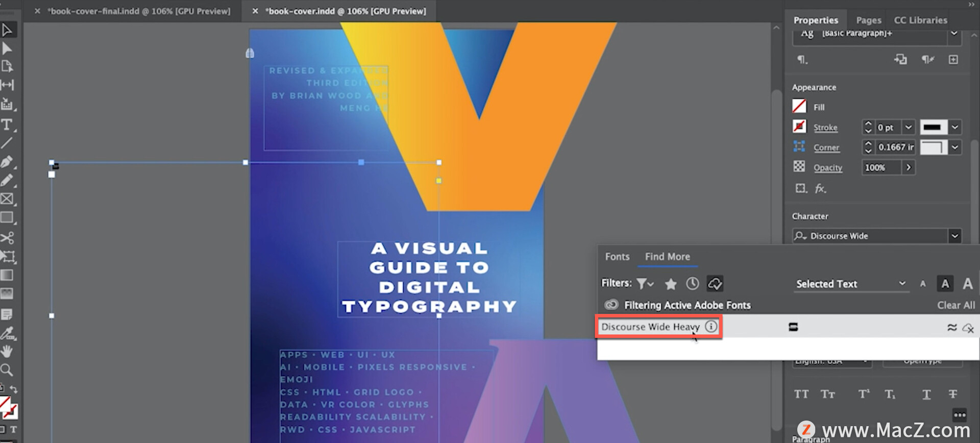Choose the small sample text size

click(x=923, y=284)
